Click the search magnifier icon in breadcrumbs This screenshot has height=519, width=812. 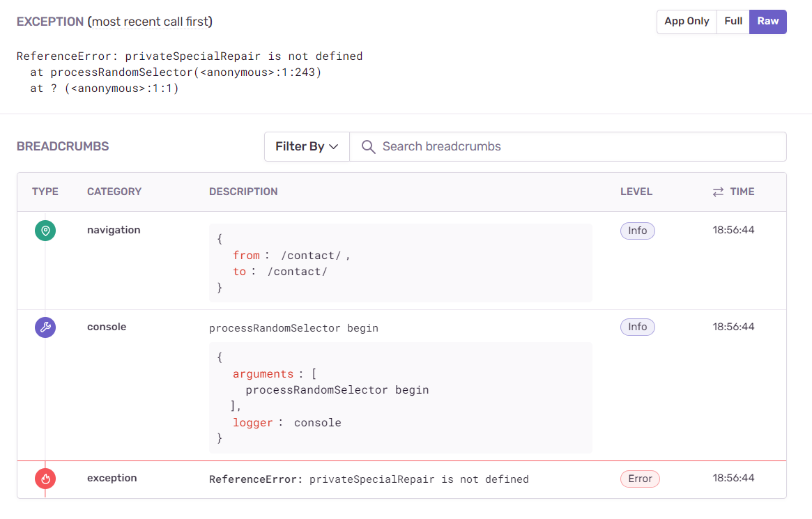coord(369,147)
